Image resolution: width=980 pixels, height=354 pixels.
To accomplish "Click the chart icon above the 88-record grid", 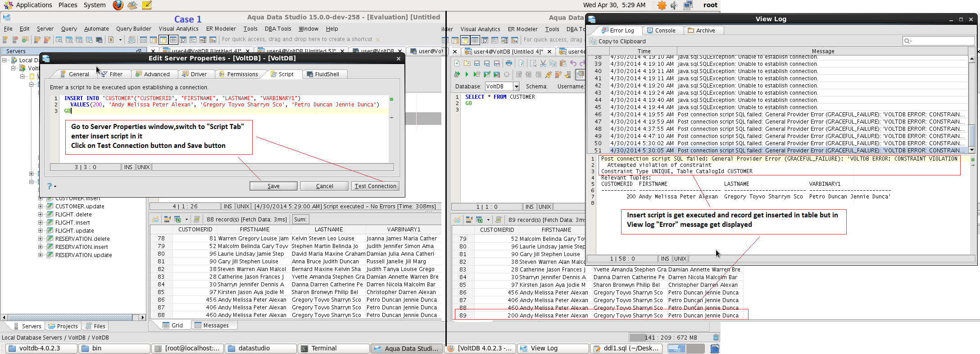I will 155,219.
